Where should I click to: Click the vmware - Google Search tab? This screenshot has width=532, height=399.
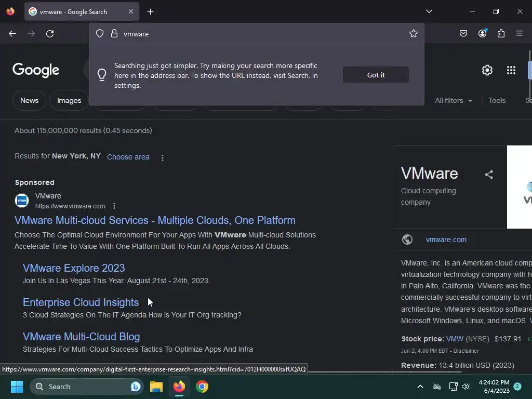point(82,11)
